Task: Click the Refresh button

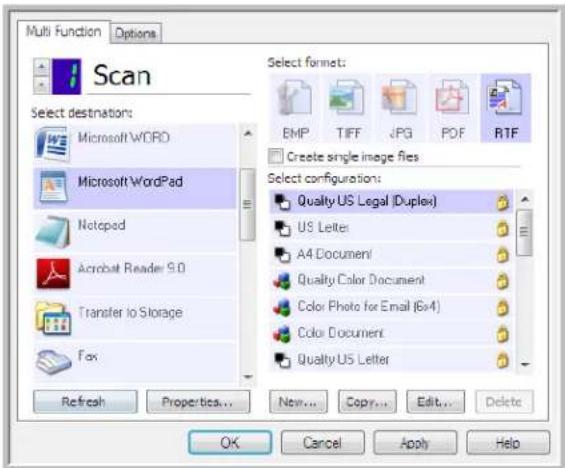Action: 85,402
